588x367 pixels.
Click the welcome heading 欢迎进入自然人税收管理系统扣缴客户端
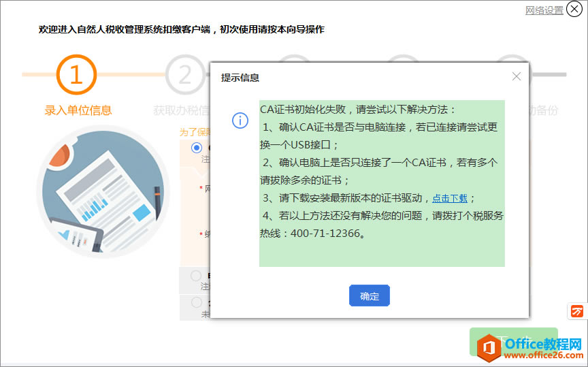[124, 29]
